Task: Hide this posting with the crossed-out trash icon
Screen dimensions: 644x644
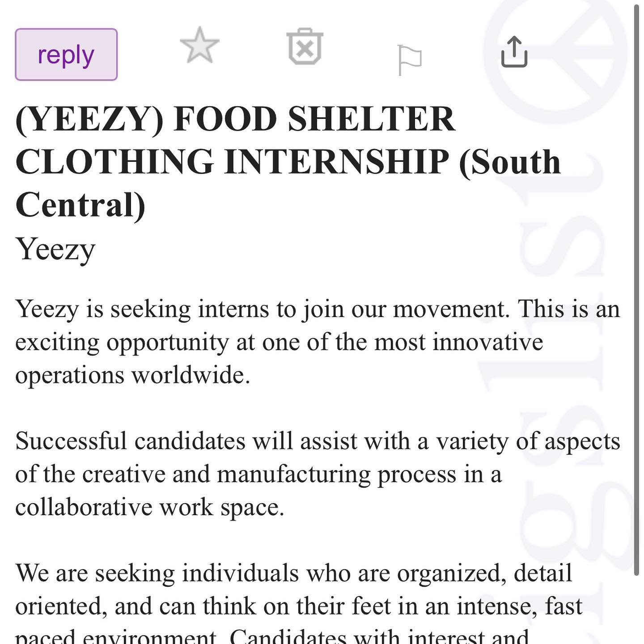Action: [x=305, y=47]
